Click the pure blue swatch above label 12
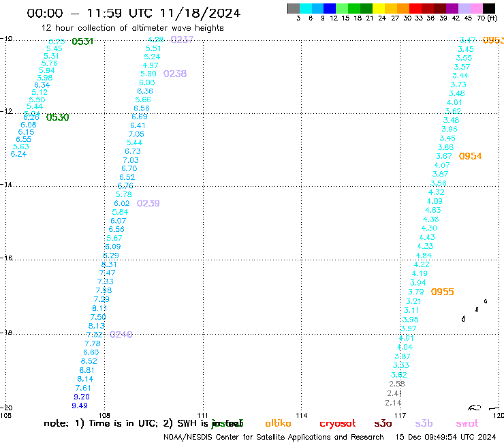This screenshot has height=443, width=504. 330,8
